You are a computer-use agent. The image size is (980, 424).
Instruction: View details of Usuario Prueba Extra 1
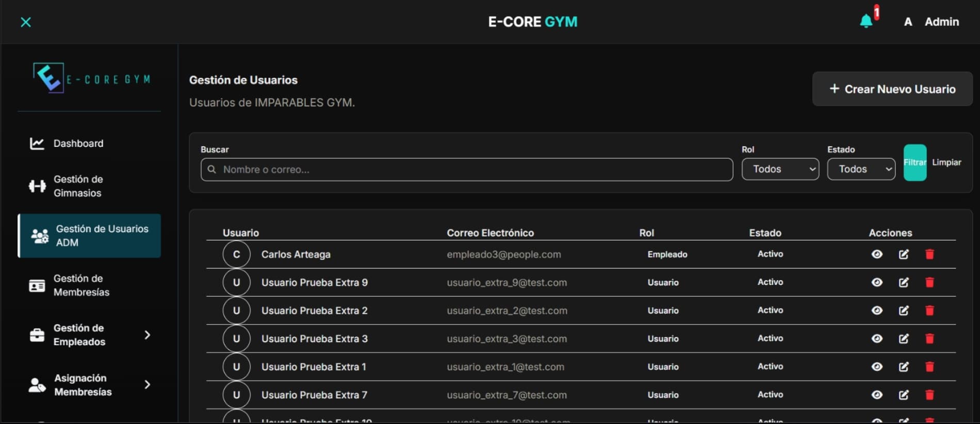(x=877, y=366)
